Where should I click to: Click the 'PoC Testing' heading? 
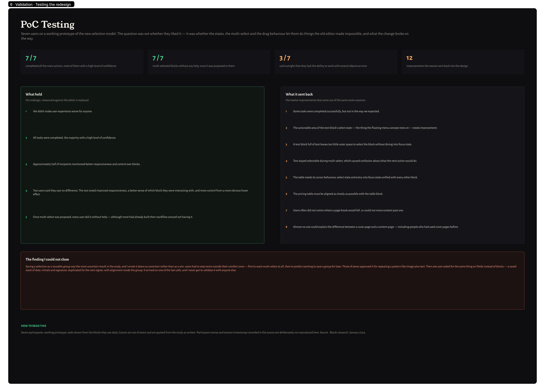tap(48, 25)
